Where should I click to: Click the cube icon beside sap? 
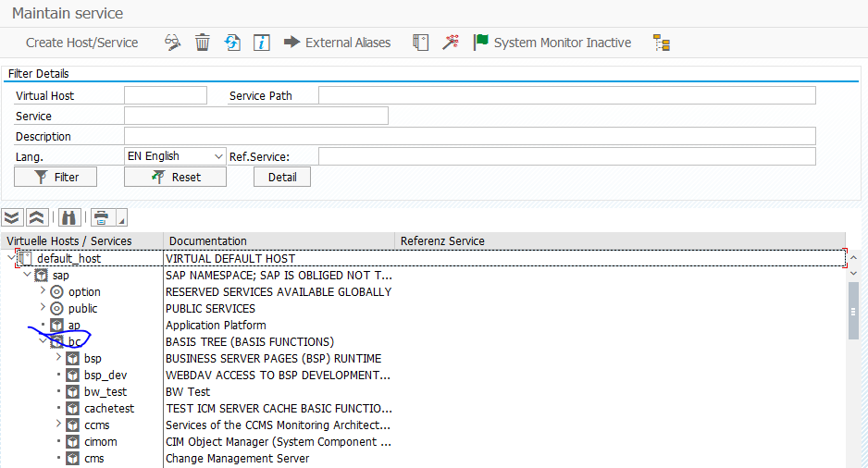click(41, 275)
